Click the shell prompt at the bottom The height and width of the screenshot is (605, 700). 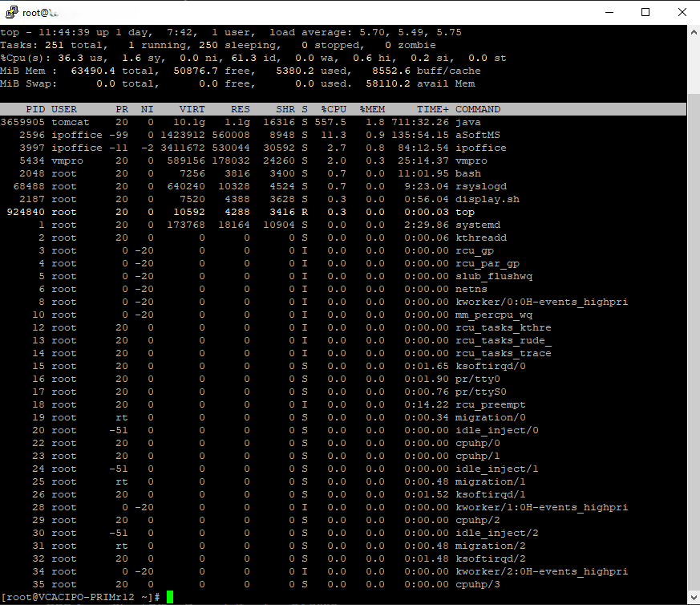[x=80, y=598]
